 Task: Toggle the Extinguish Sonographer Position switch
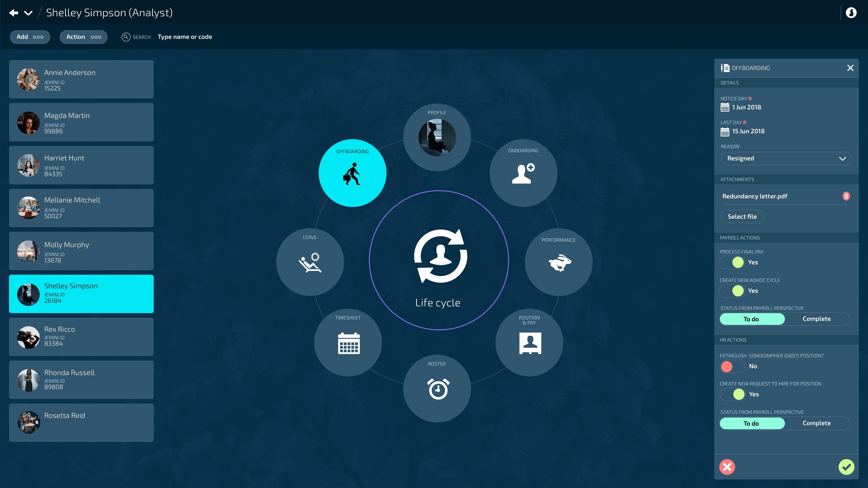click(x=733, y=366)
